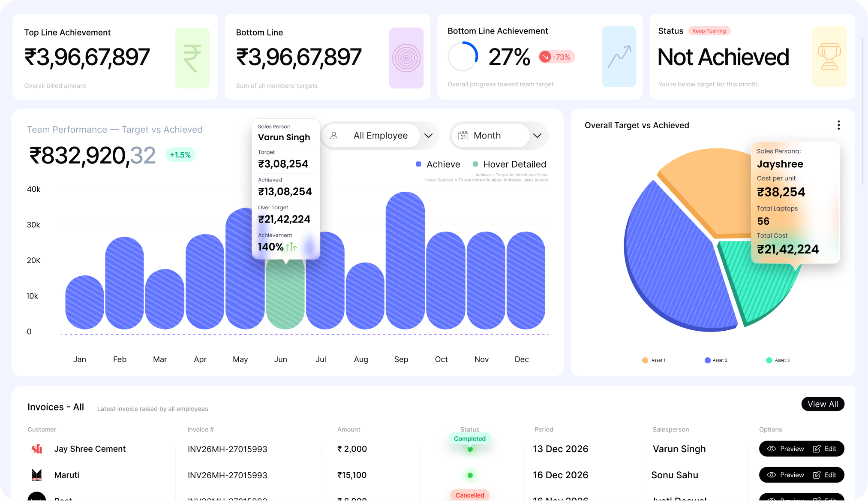Edit the Maruti invoice
This screenshot has height=501, width=868.
point(825,475)
